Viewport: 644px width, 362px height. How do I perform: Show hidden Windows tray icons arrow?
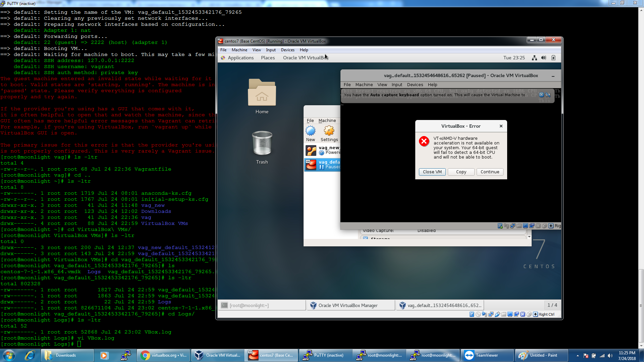click(578, 356)
